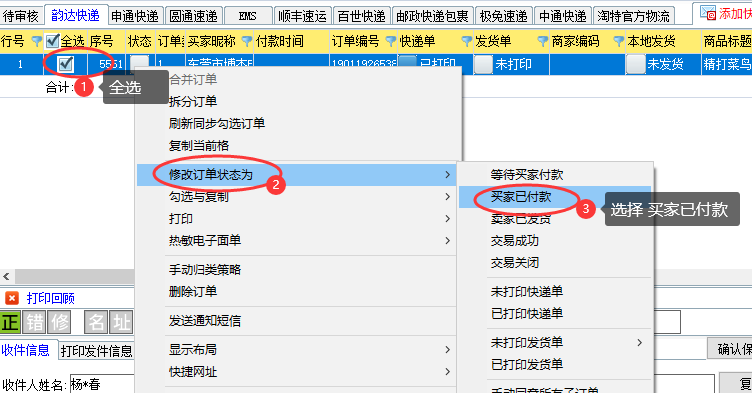Switch to 待审核 tab
The height and width of the screenshot is (393, 752).
click(x=21, y=16)
